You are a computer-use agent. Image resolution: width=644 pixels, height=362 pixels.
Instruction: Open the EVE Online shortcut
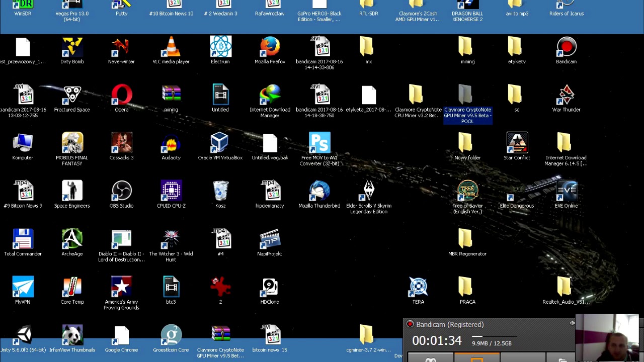coord(566,192)
